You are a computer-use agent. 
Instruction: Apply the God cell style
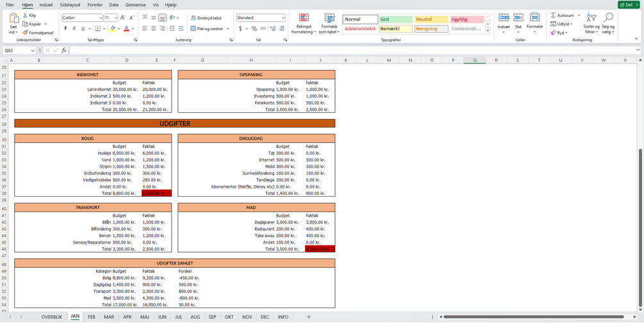pyautogui.click(x=396, y=19)
